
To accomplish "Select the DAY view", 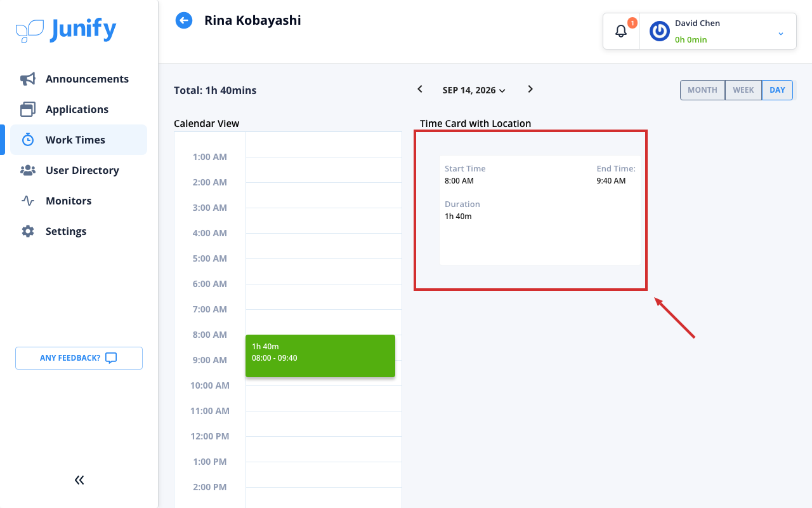I will click(x=777, y=90).
